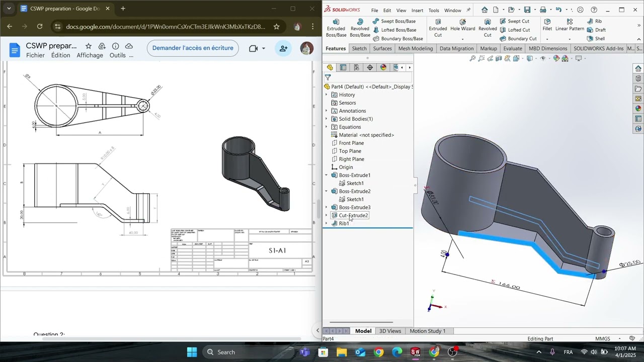Image resolution: width=644 pixels, height=362 pixels.
Task: Switch to the Sketch ribbon tab
Action: pyautogui.click(x=359, y=48)
